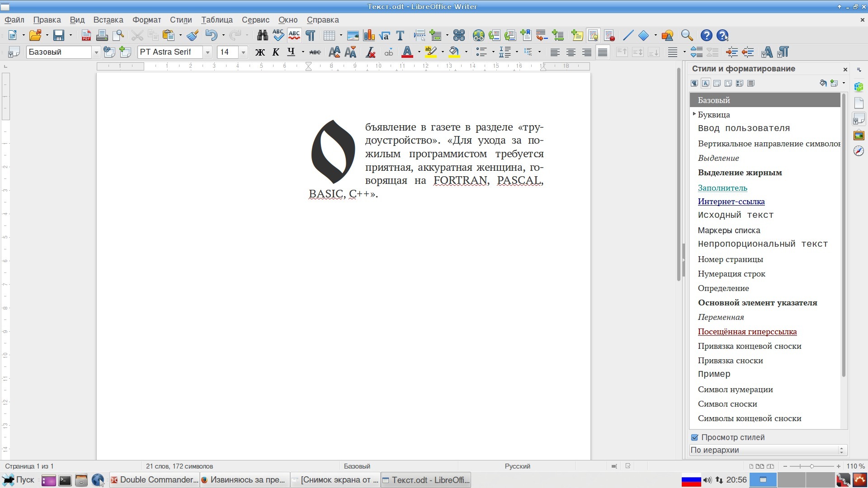Viewport: 868px width, 488px height.
Task: Toggle formatting marks pilcrow icon
Action: pos(311,35)
